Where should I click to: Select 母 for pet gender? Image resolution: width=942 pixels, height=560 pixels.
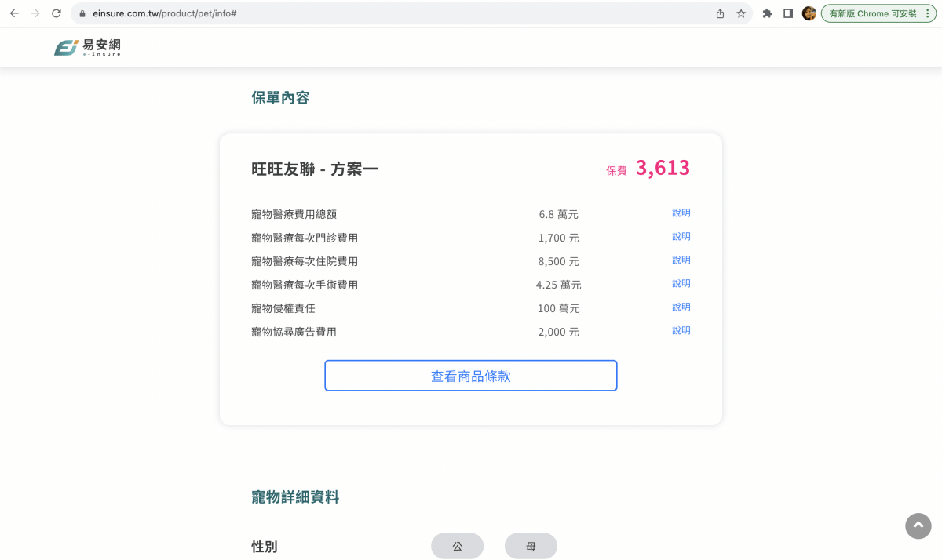[531, 546]
